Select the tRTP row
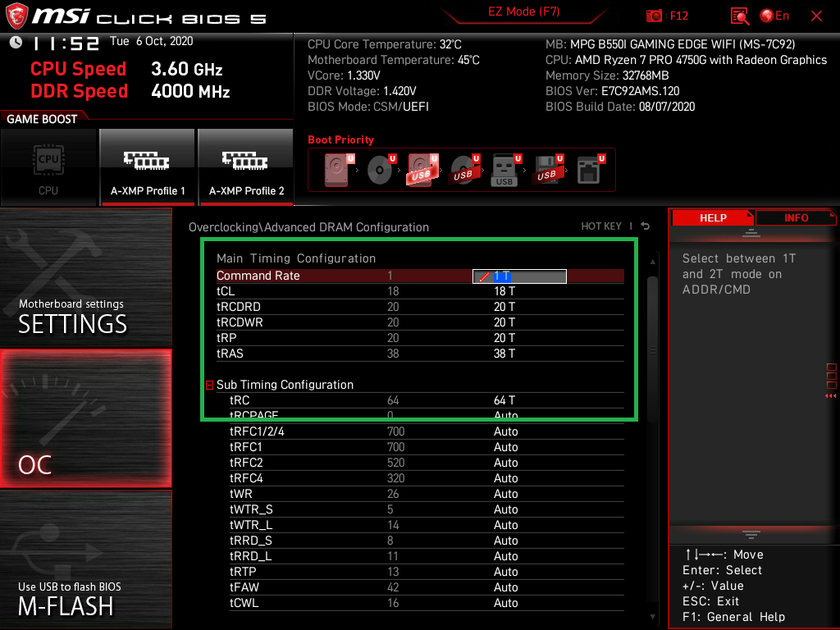The image size is (840, 630). pos(427,572)
